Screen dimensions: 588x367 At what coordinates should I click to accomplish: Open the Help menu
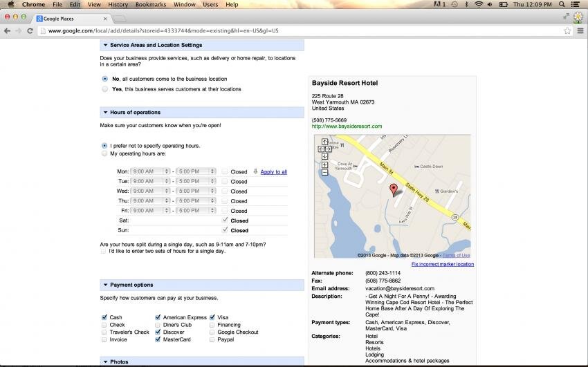[x=232, y=5]
